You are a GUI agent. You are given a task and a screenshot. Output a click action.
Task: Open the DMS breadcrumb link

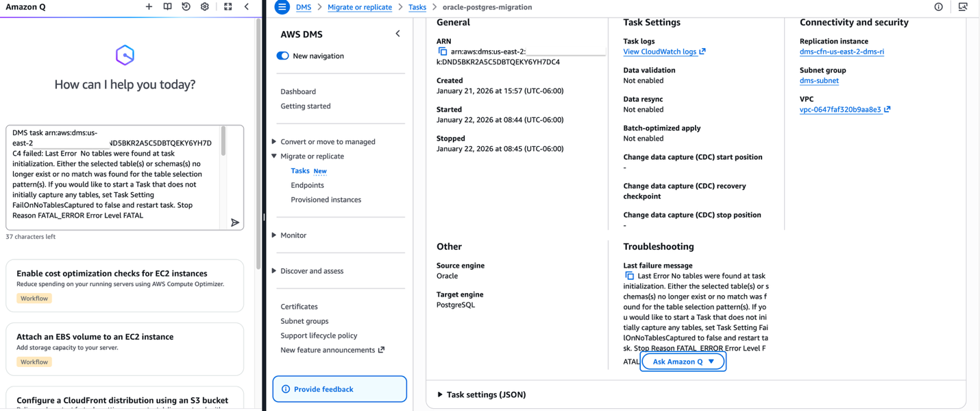[303, 7]
